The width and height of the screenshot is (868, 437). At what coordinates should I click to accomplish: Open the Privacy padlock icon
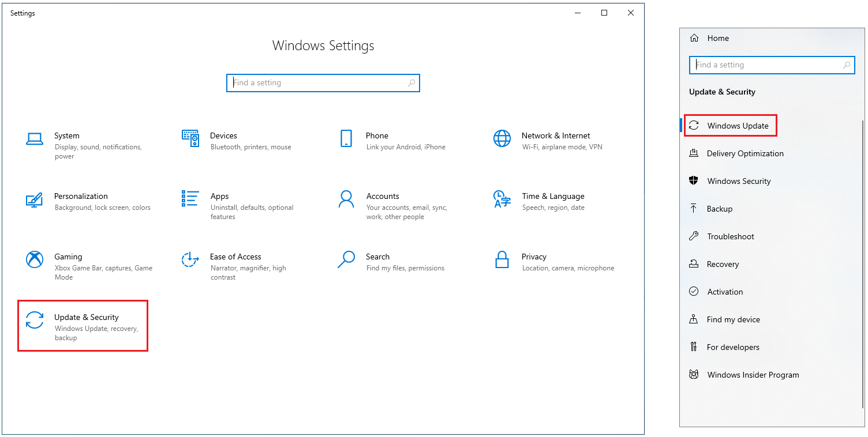502,259
